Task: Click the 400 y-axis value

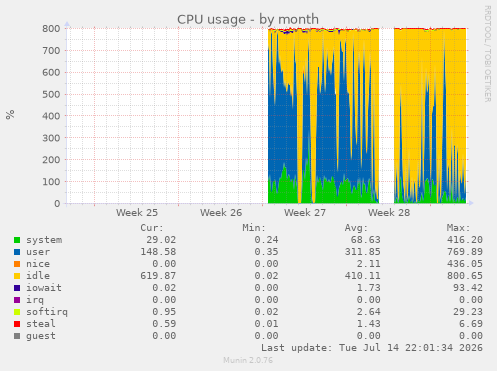Action: pos(51,116)
